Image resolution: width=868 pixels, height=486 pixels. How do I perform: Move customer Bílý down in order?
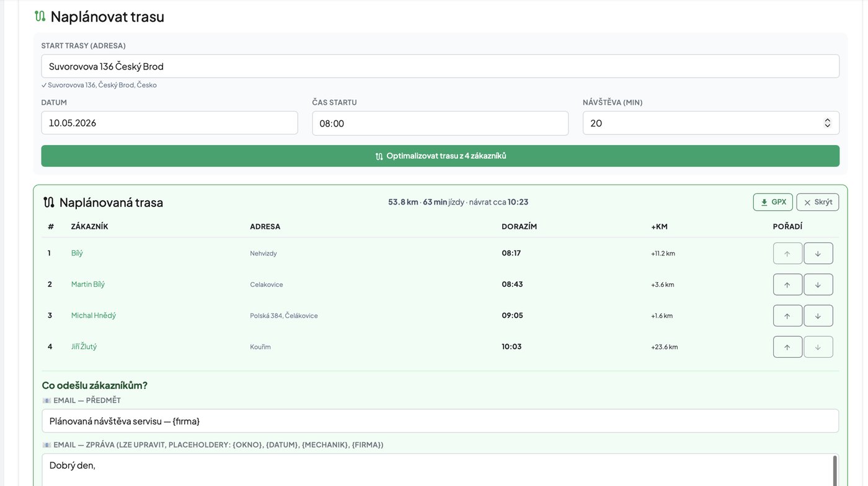coord(818,254)
